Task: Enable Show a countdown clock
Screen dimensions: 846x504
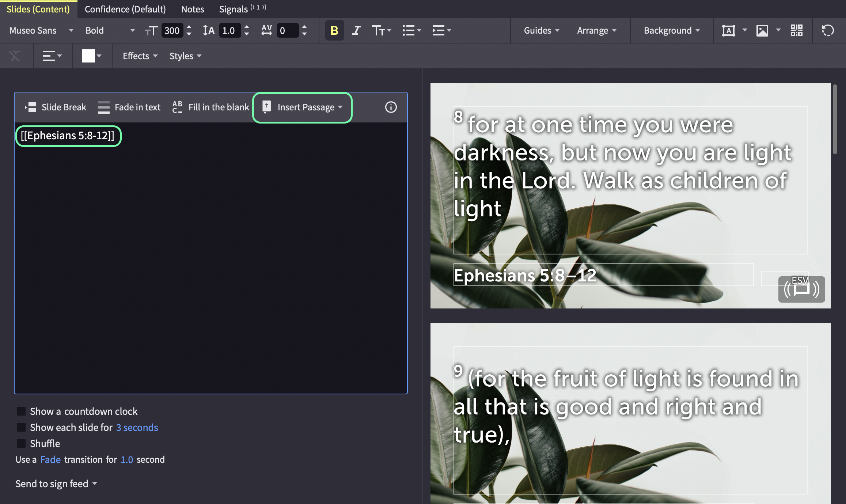Action: [x=21, y=411]
